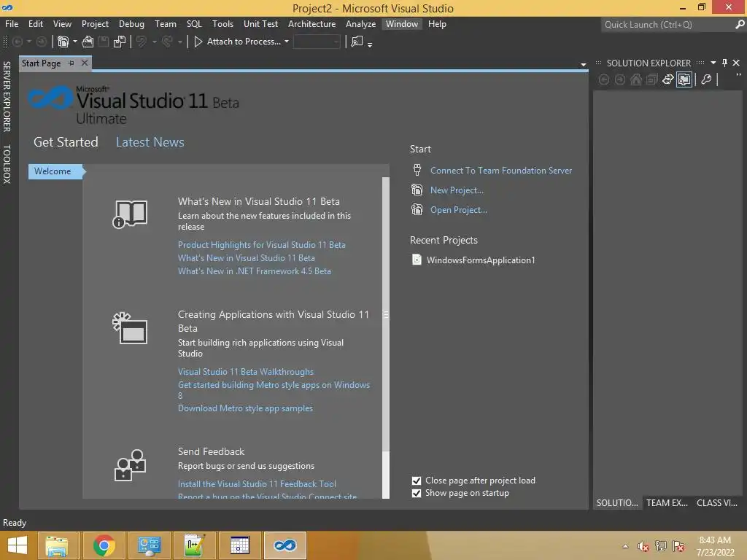Open the Architecture menu
Viewport: 747px width, 560px height.
point(311,24)
